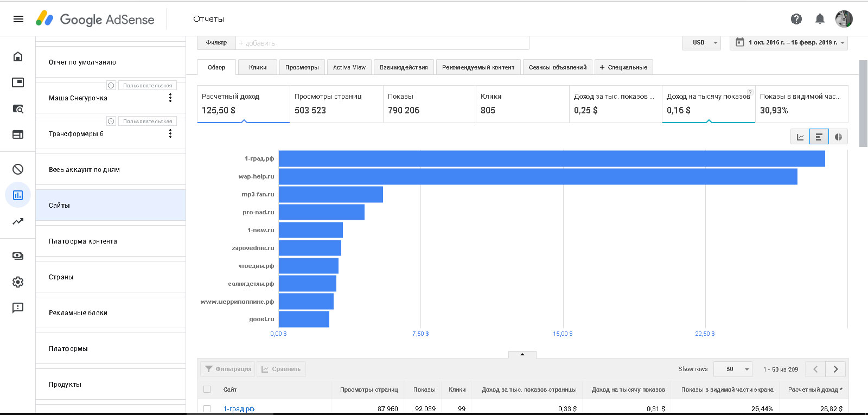The height and width of the screenshot is (415, 868).
Task: Click the Фильтр button
Action: pyautogui.click(x=216, y=42)
